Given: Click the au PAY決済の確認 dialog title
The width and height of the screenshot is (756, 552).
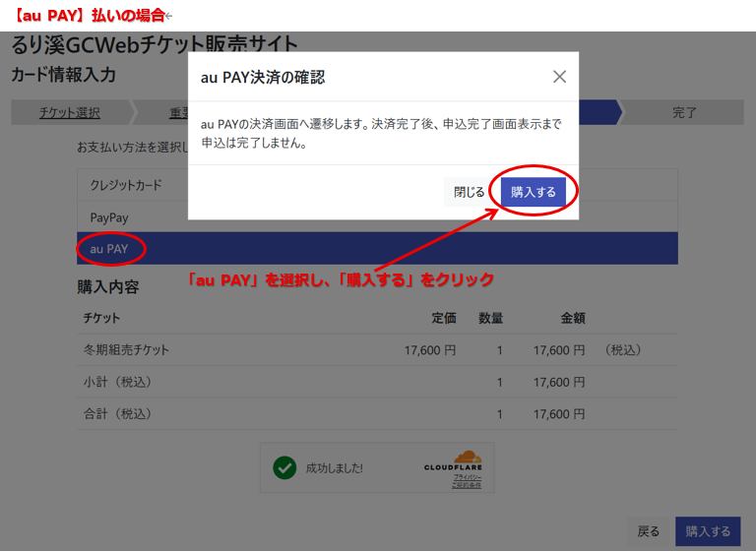Looking at the screenshot, I should click(262, 77).
